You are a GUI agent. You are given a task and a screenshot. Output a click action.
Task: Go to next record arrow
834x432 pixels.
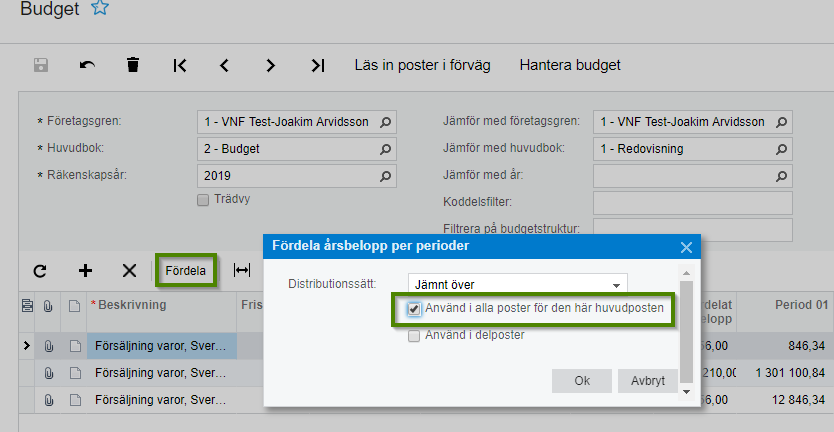(271, 65)
